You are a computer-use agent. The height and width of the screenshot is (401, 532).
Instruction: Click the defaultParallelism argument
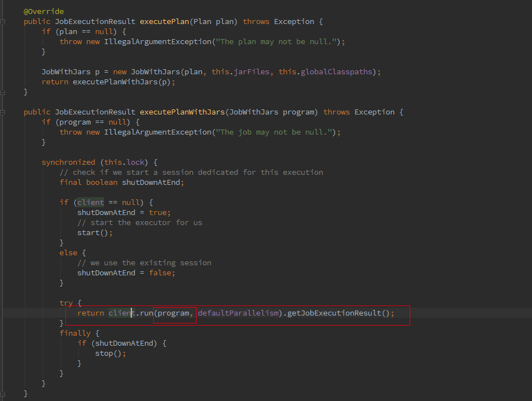(x=238, y=313)
